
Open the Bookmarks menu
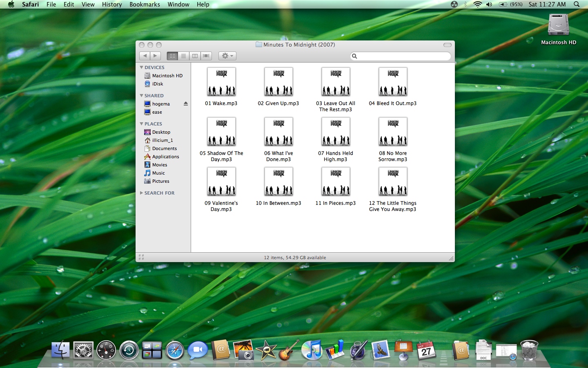(x=145, y=4)
